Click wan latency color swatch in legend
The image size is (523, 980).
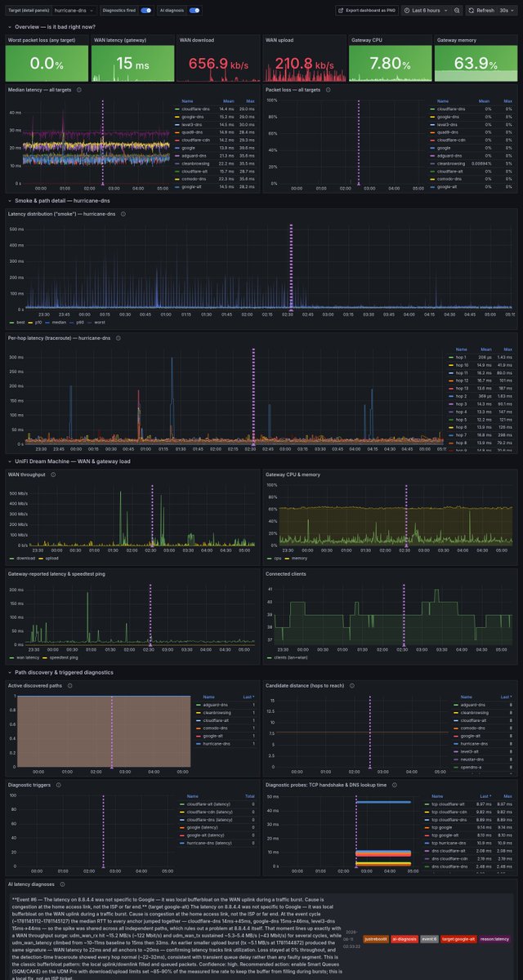[11, 657]
